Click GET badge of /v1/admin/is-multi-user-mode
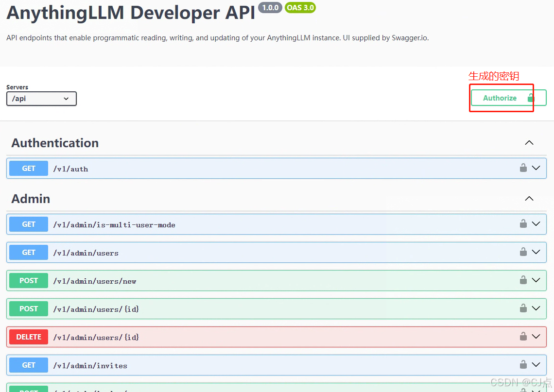The image size is (554, 392). (x=29, y=224)
